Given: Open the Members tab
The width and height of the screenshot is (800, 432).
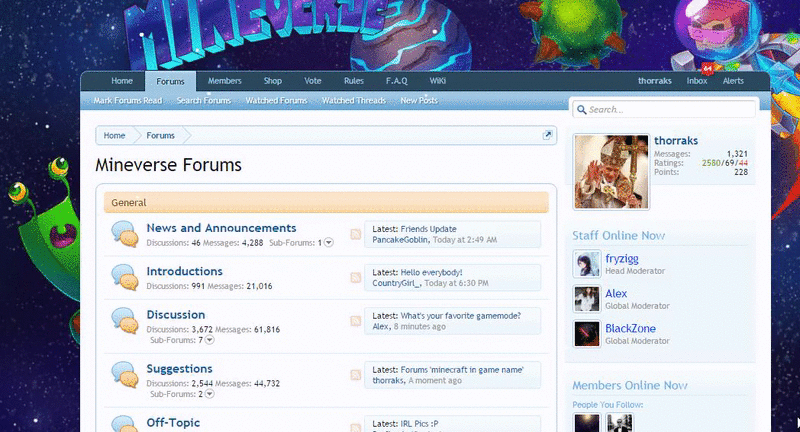Looking at the screenshot, I should [x=224, y=81].
